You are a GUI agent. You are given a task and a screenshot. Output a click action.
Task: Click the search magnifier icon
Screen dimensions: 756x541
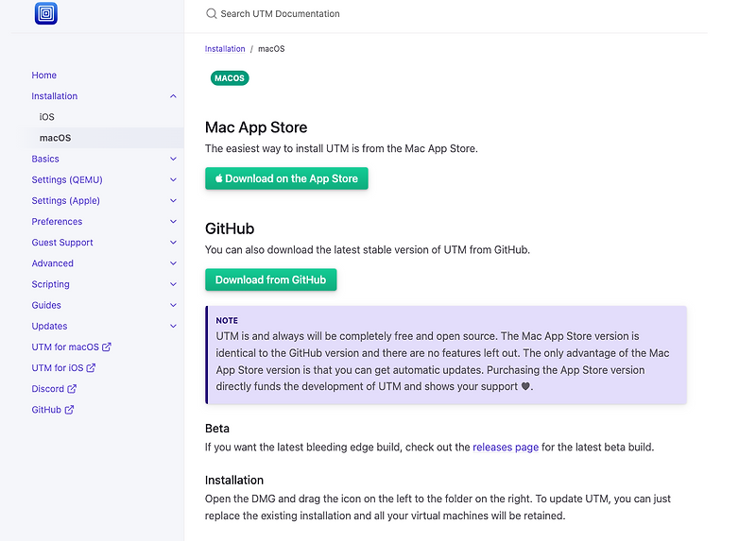[x=212, y=14]
